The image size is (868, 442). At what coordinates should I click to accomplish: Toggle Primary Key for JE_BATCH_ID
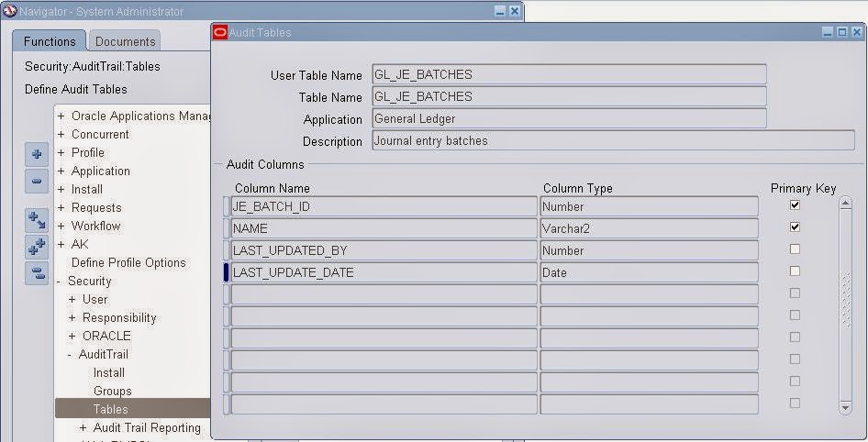coord(795,205)
